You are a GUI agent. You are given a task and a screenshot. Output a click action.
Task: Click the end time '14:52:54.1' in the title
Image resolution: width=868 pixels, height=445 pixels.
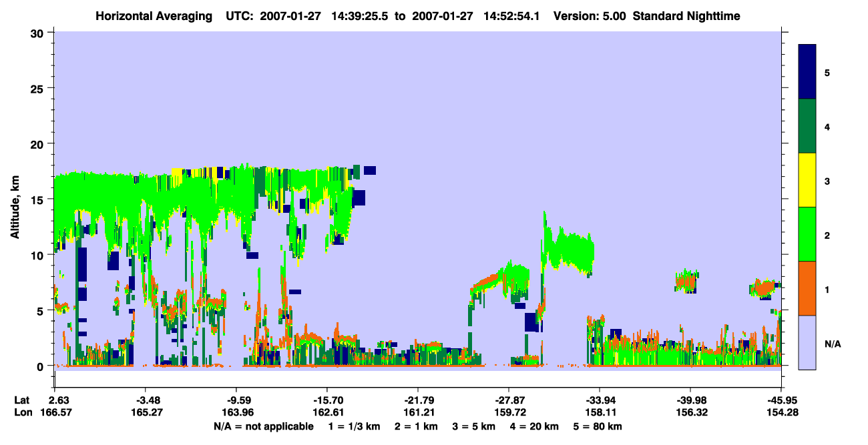pyautogui.click(x=511, y=16)
